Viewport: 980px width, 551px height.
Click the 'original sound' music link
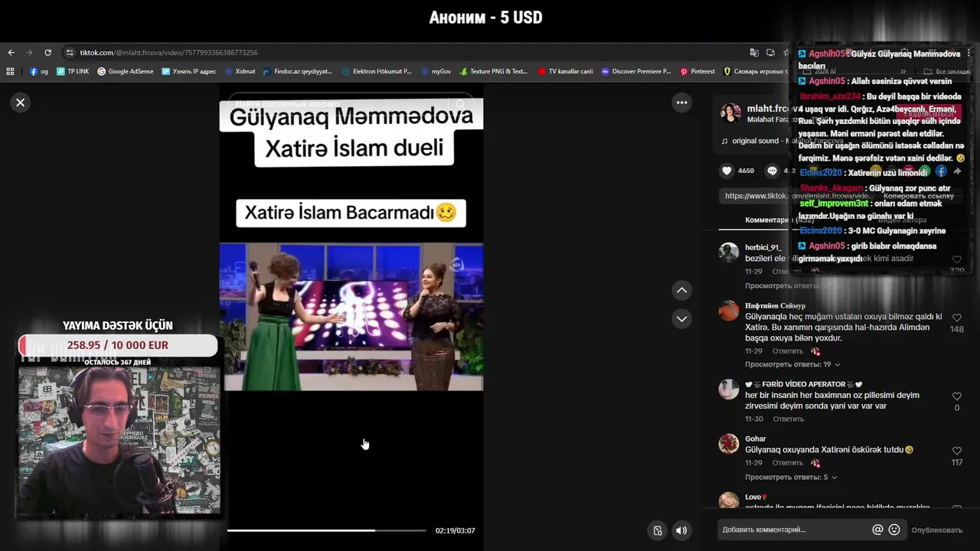(784, 141)
